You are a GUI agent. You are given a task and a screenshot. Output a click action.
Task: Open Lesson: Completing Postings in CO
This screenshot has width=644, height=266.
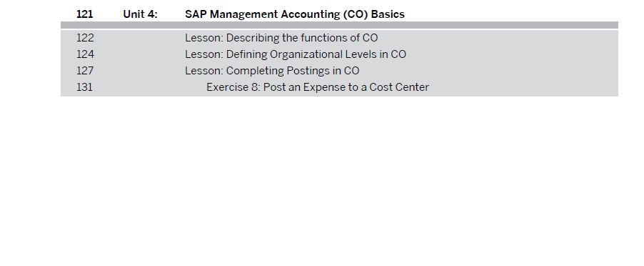[x=272, y=71]
